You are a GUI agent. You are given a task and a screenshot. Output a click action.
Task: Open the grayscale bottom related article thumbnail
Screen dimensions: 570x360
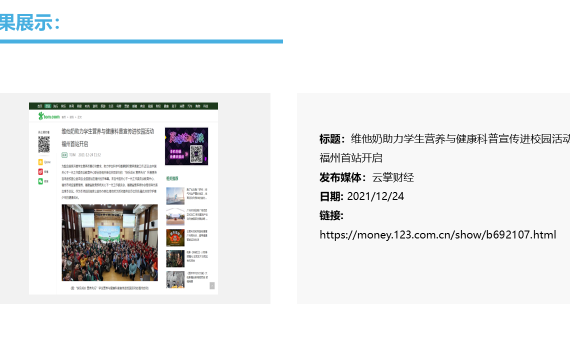(x=175, y=280)
